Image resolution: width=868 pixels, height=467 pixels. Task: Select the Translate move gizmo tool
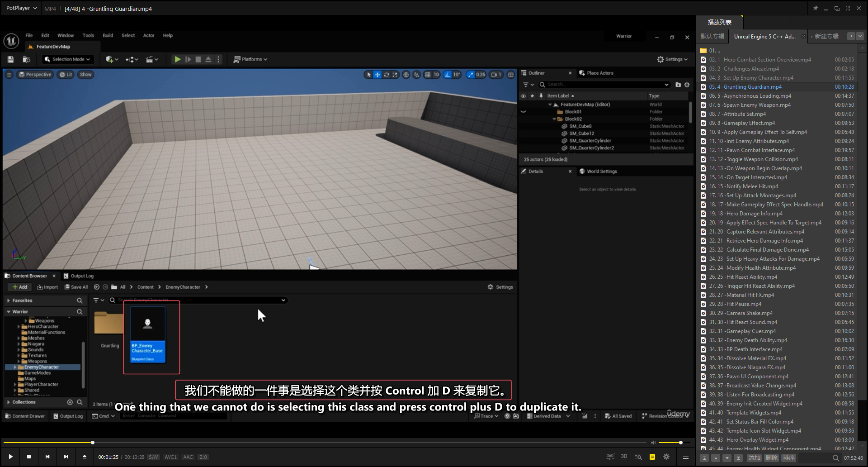[377, 75]
